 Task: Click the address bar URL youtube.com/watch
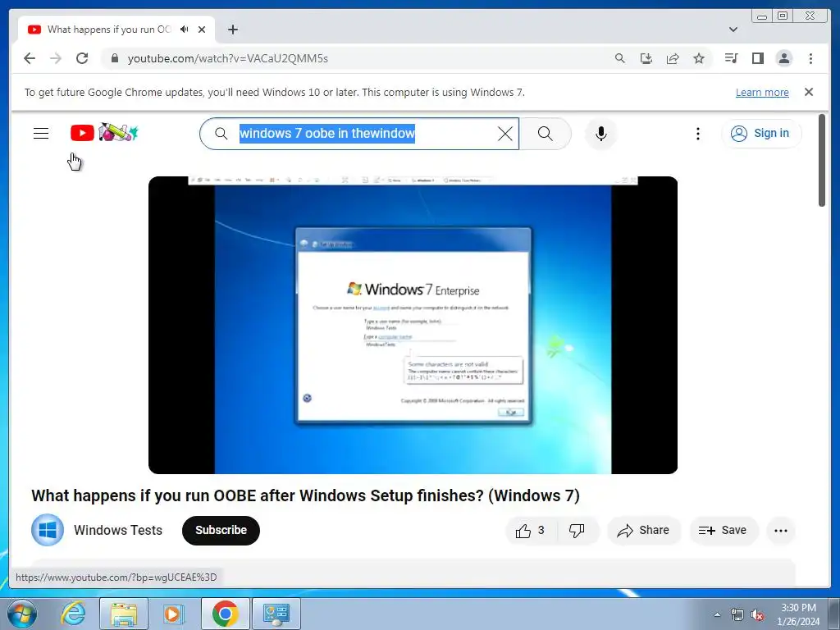click(228, 58)
